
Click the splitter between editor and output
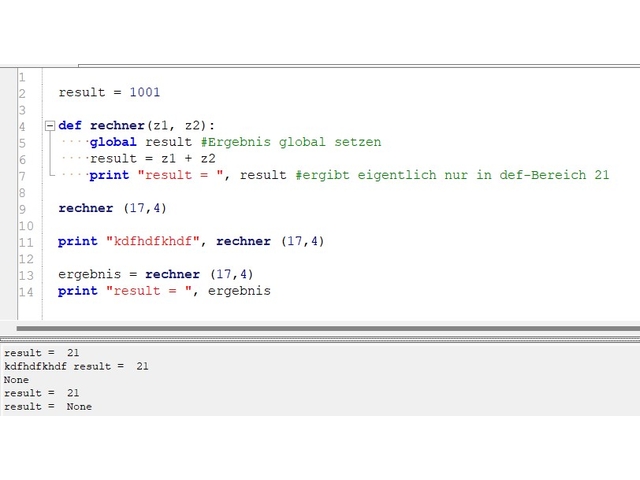coord(320,339)
